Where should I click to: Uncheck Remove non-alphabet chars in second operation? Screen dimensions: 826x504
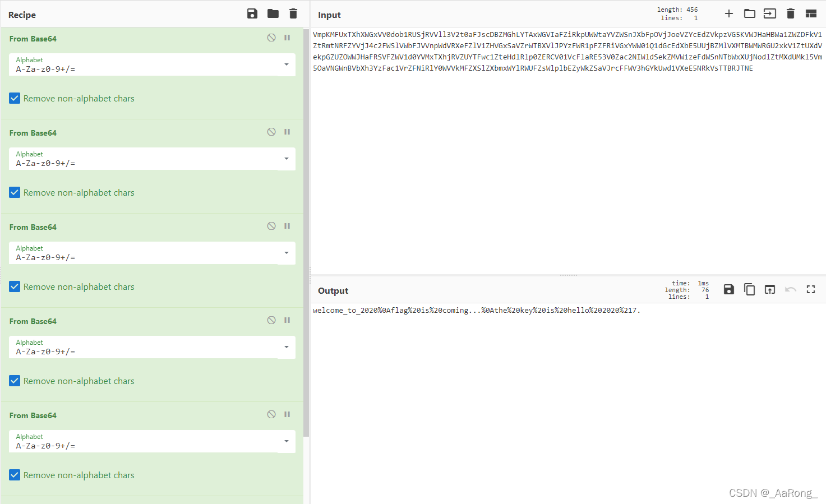coord(15,192)
